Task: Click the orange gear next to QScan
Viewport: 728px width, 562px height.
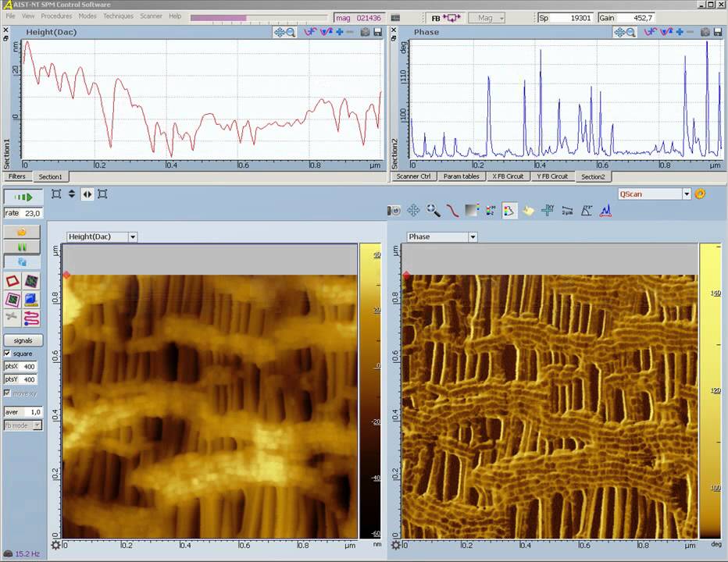Action: click(700, 194)
